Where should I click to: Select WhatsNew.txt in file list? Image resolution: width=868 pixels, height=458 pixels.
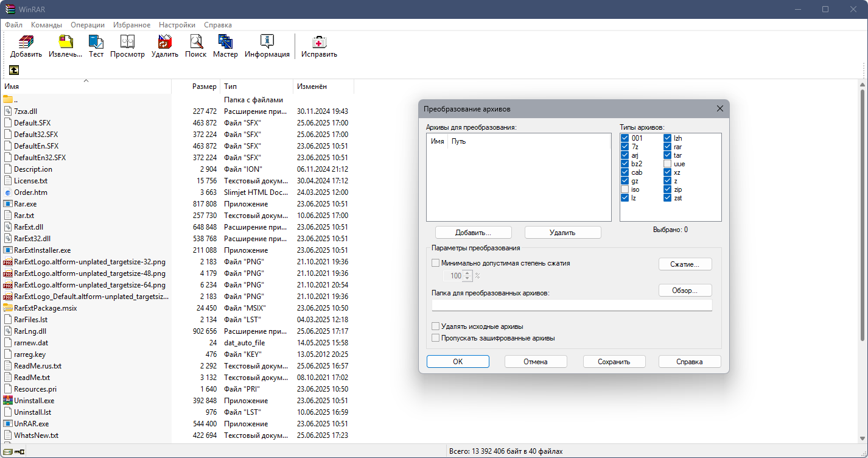36,435
